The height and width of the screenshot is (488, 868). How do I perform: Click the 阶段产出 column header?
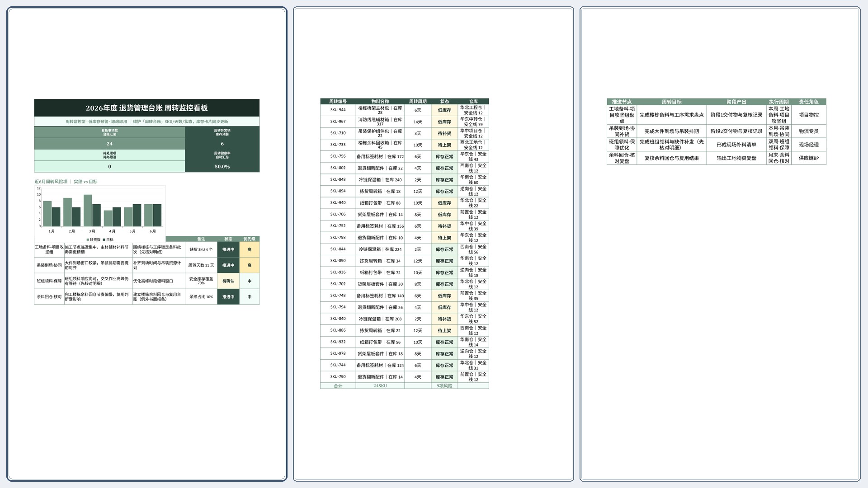coord(736,102)
